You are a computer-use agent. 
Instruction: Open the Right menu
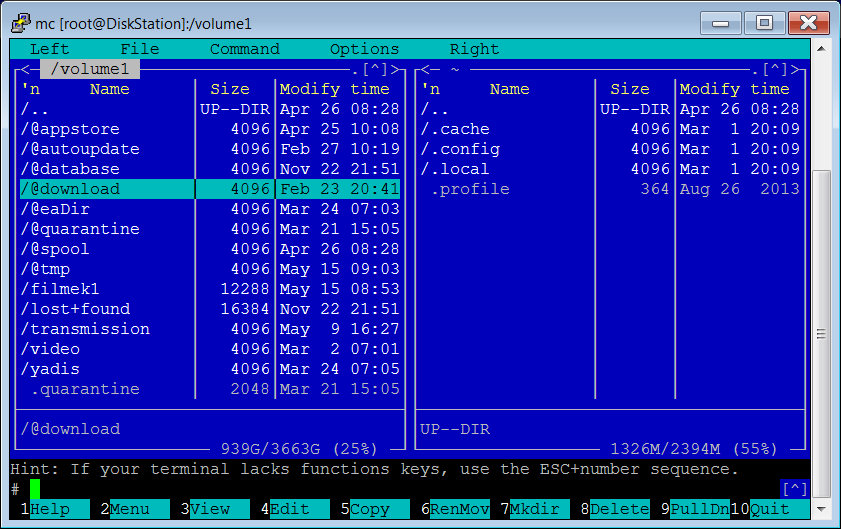click(x=474, y=49)
